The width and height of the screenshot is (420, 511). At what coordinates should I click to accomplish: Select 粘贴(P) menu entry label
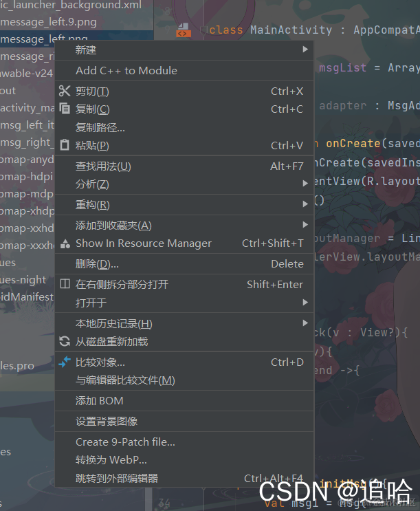click(x=92, y=145)
